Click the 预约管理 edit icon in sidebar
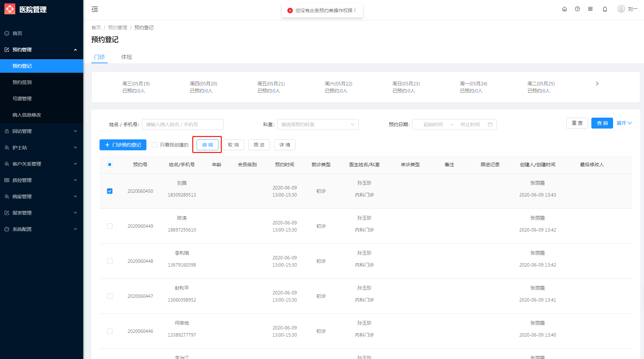Screen dimensions: 644x359 coord(7,50)
